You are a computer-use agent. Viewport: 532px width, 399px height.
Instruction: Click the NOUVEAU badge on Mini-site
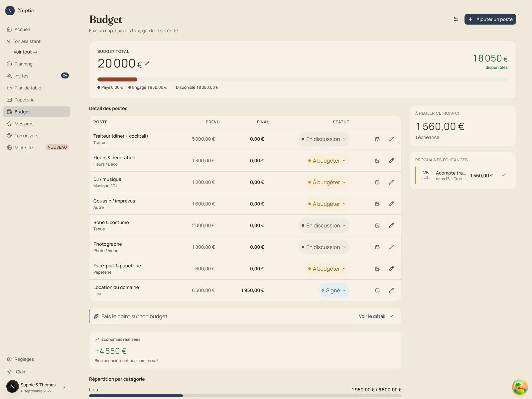[57, 147]
